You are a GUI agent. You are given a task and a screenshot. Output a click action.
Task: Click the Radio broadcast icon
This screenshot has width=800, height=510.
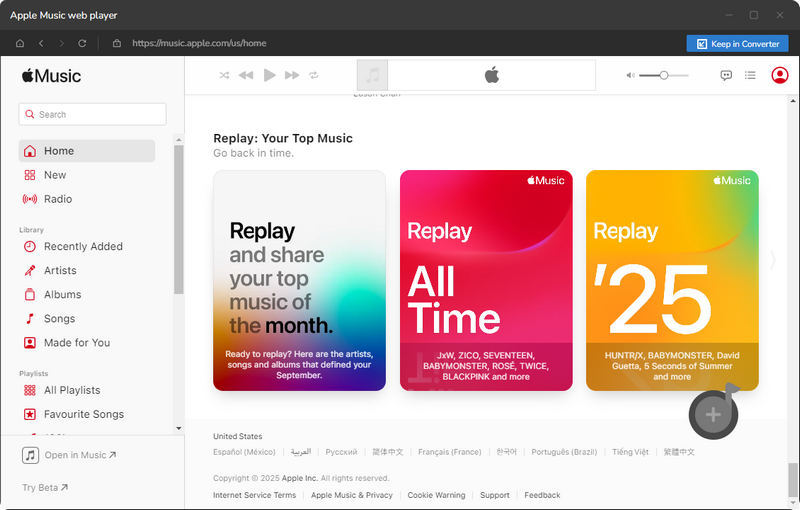click(30, 199)
